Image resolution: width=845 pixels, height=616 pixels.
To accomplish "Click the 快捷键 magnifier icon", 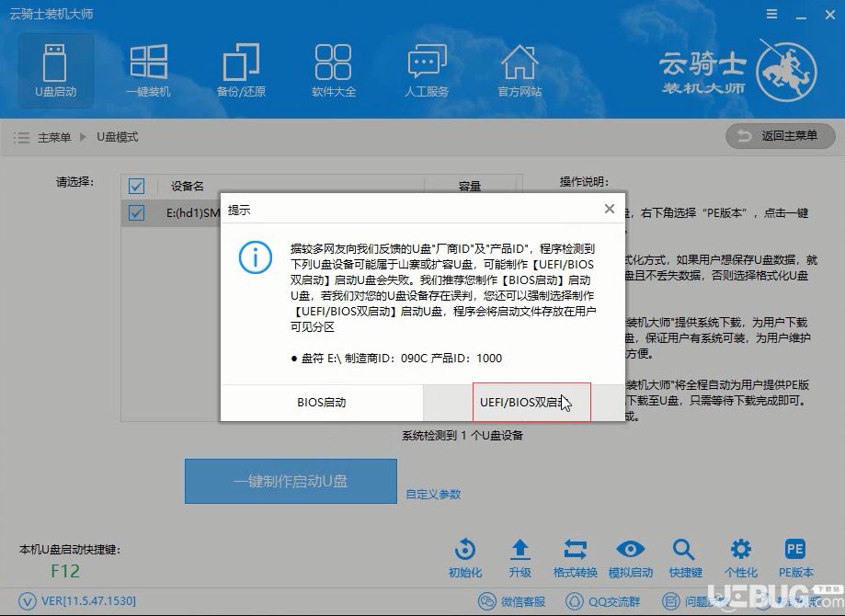I will (x=684, y=549).
